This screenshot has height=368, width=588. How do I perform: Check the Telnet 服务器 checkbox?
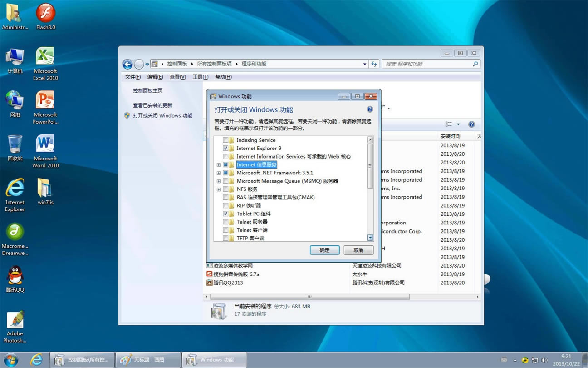(225, 222)
